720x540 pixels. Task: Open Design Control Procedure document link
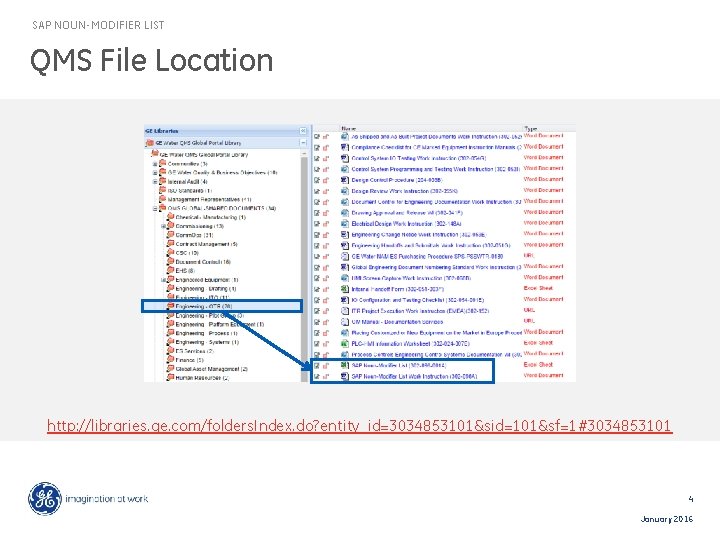pyautogui.click(x=397, y=180)
